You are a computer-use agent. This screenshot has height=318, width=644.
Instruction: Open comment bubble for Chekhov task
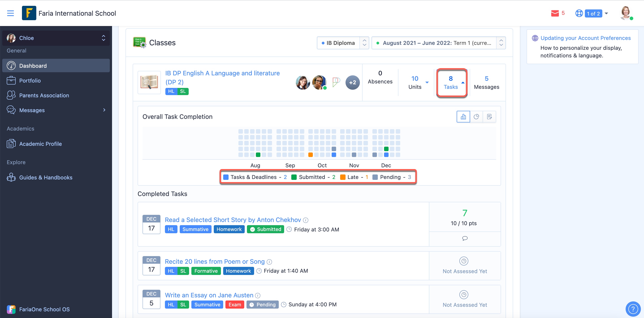(x=465, y=238)
